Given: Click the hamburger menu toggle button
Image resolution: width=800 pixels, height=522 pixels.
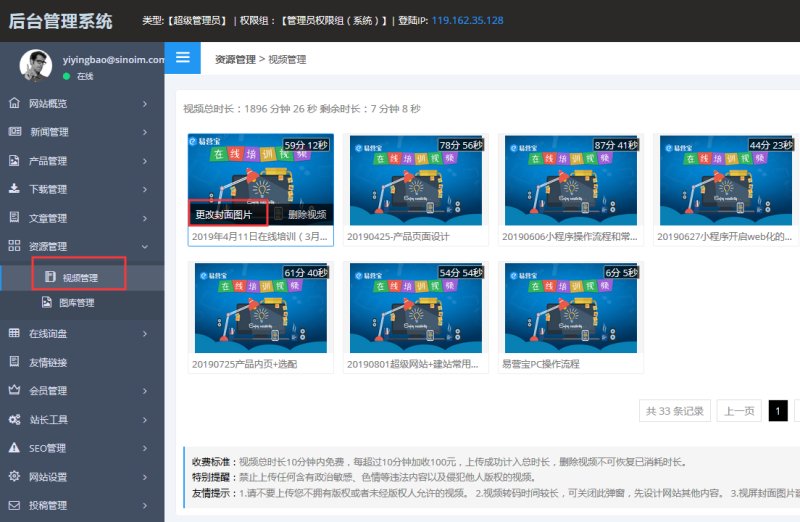Looking at the screenshot, I should [182, 58].
